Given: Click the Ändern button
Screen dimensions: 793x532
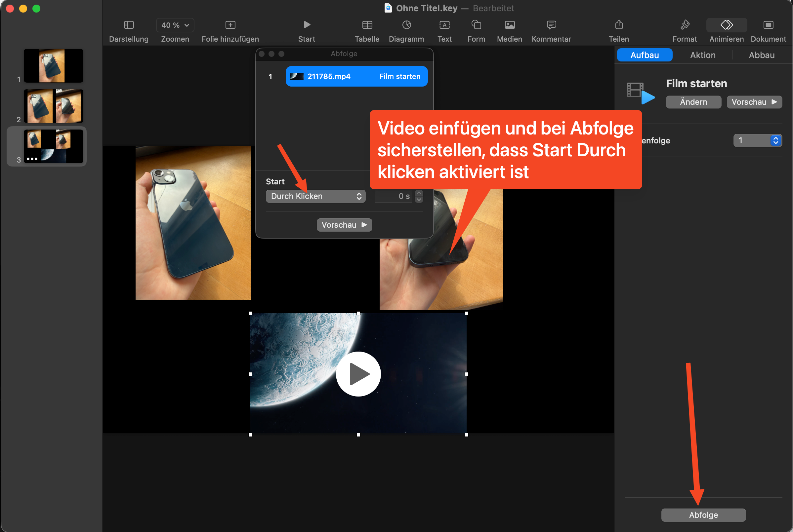Looking at the screenshot, I should pyautogui.click(x=693, y=102).
